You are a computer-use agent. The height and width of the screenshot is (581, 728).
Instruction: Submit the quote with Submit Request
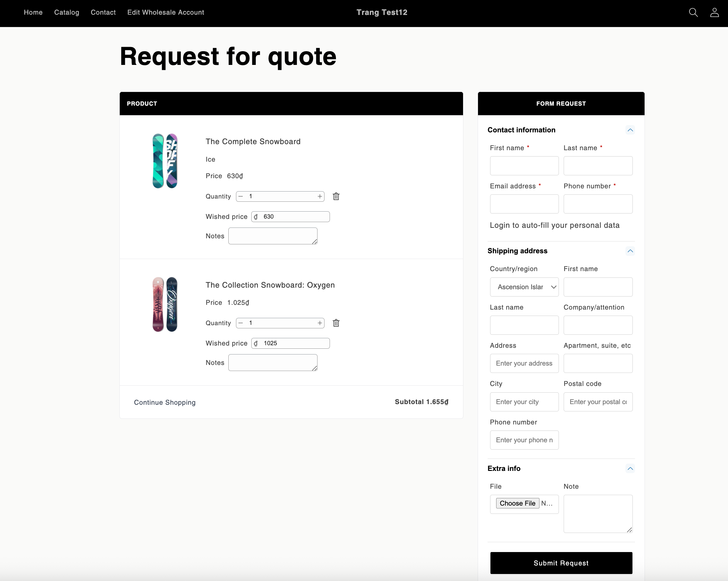tap(561, 563)
